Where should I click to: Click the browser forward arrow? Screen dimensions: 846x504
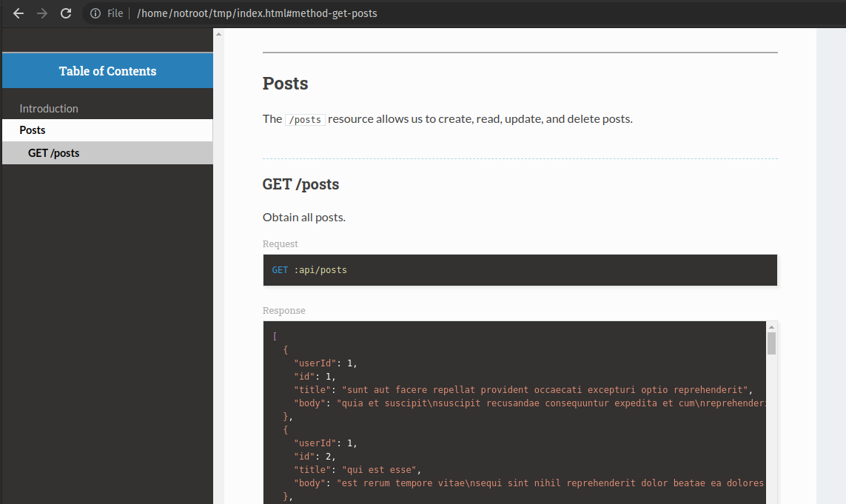42,13
